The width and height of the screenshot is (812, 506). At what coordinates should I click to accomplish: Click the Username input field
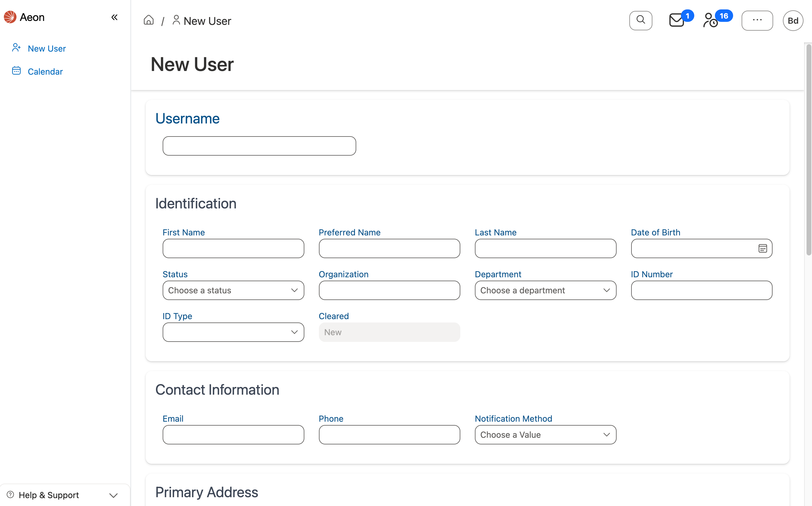coord(259,146)
